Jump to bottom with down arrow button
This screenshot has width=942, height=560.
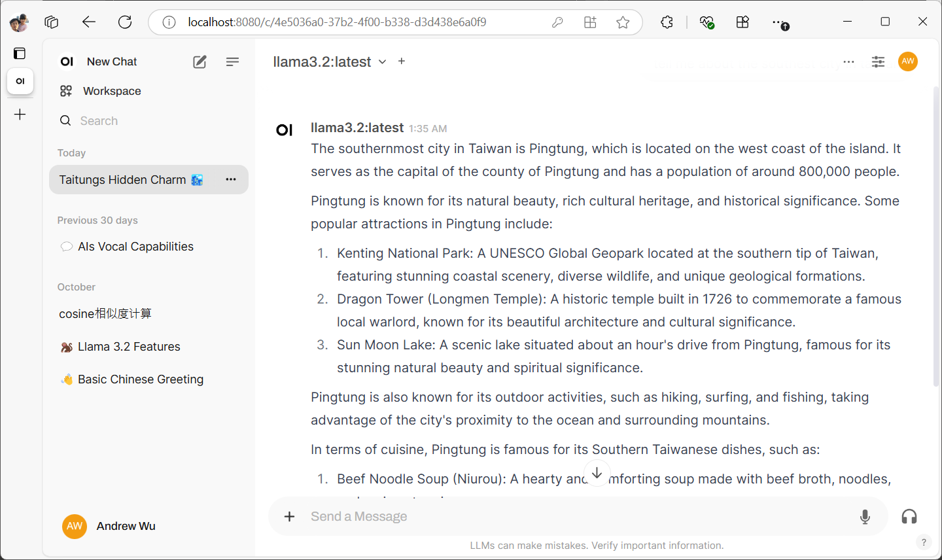(x=597, y=472)
